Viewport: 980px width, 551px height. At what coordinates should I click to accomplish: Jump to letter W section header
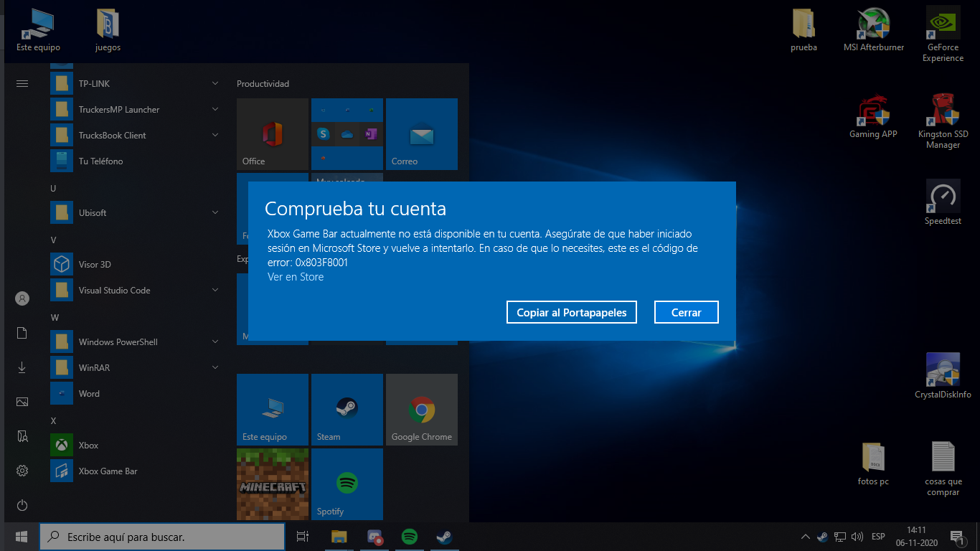point(55,317)
